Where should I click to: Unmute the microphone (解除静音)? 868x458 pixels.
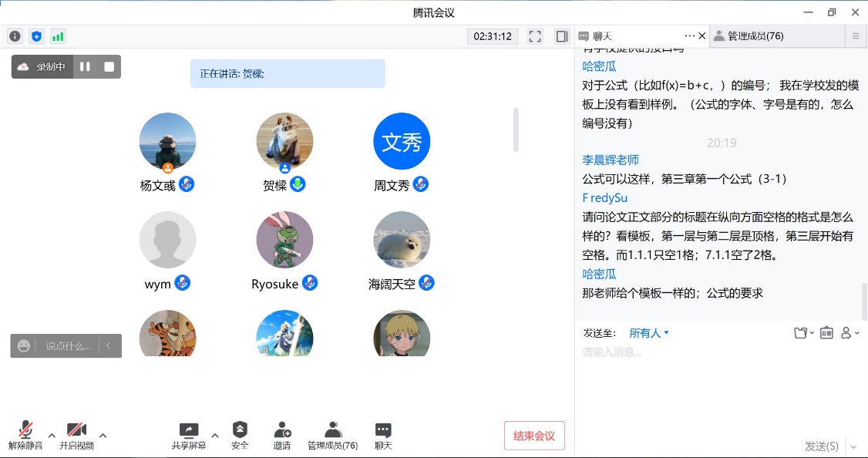point(25,436)
